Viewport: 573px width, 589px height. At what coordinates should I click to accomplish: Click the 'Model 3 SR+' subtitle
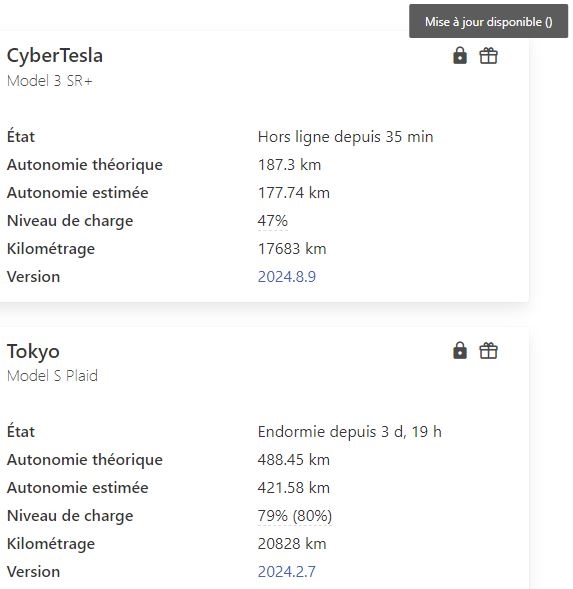pyautogui.click(x=50, y=81)
